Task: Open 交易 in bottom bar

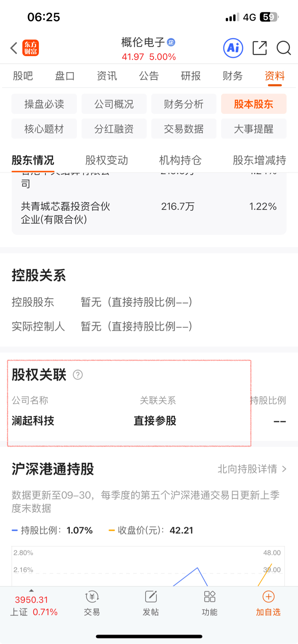Action: (x=92, y=603)
